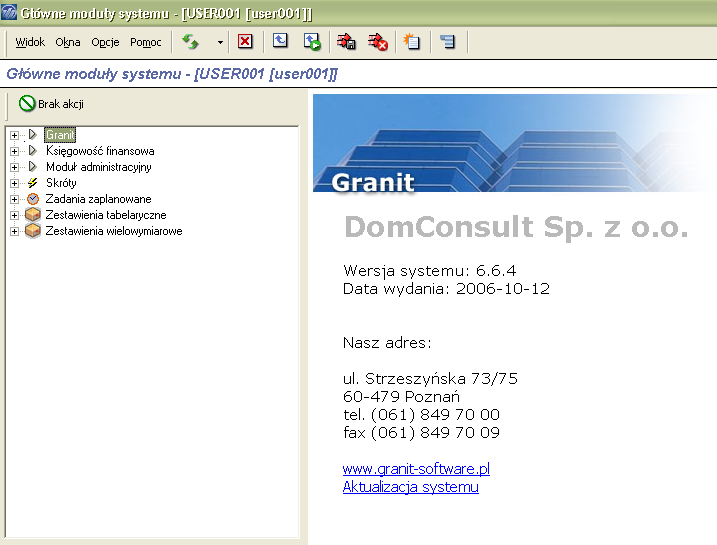This screenshot has height=545, width=717.
Task: Select Zestawienia tabelaryczne in the tree
Action: pyautogui.click(x=106, y=215)
